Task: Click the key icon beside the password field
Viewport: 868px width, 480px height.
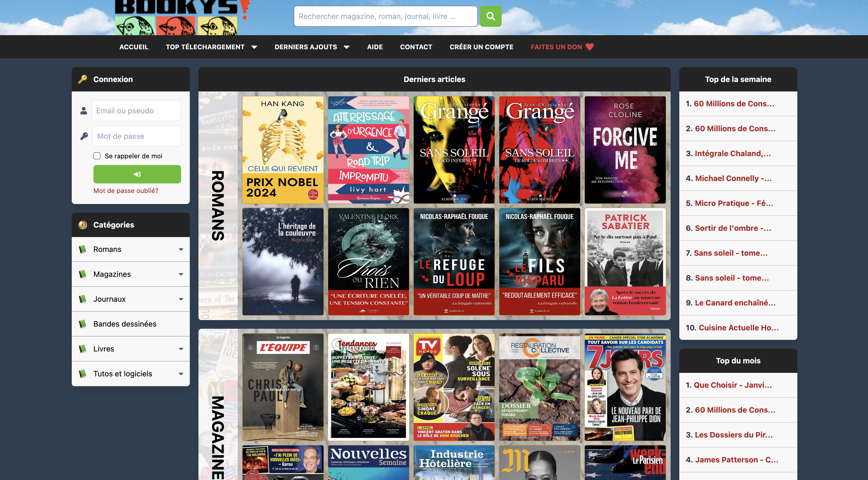Action: (84, 136)
